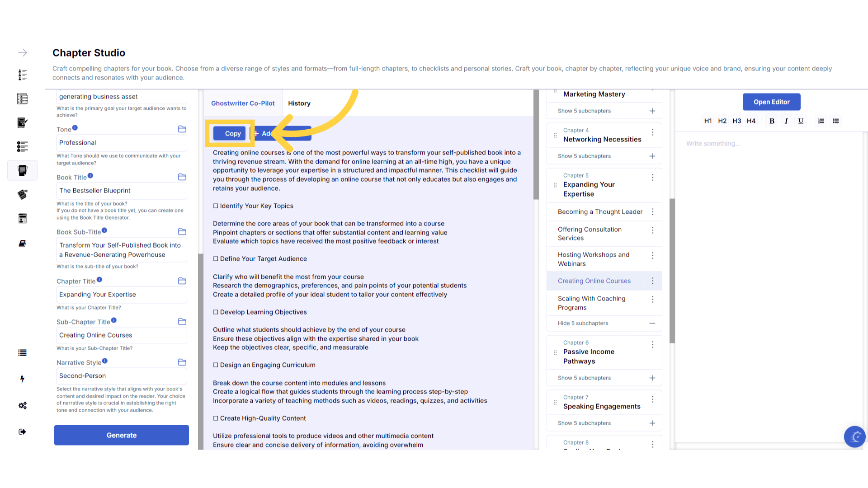Click the Narrative Style input field
Image resolution: width=868 pixels, height=488 pixels.
121,376
